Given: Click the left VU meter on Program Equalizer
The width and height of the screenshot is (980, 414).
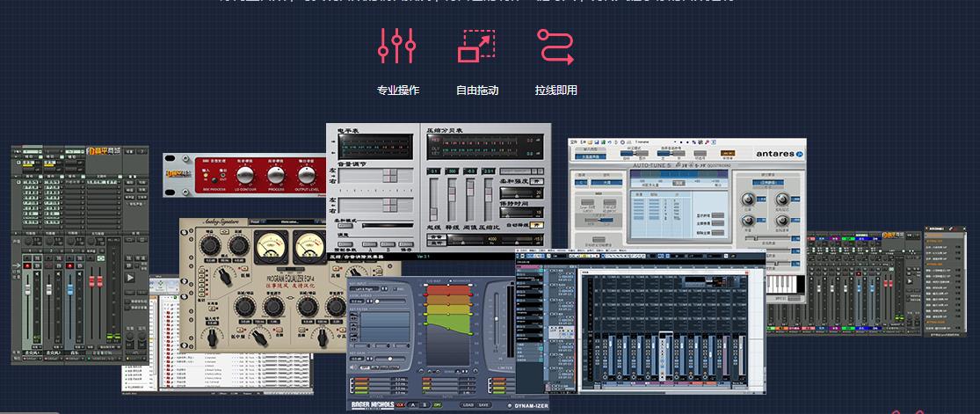Looking at the screenshot, I should pos(271,246).
